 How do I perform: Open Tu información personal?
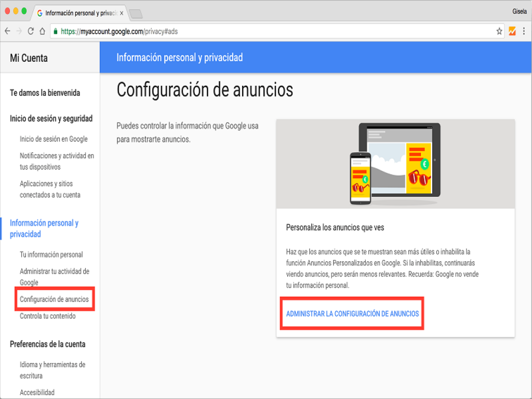pyautogui.click(x=51, y=255)
